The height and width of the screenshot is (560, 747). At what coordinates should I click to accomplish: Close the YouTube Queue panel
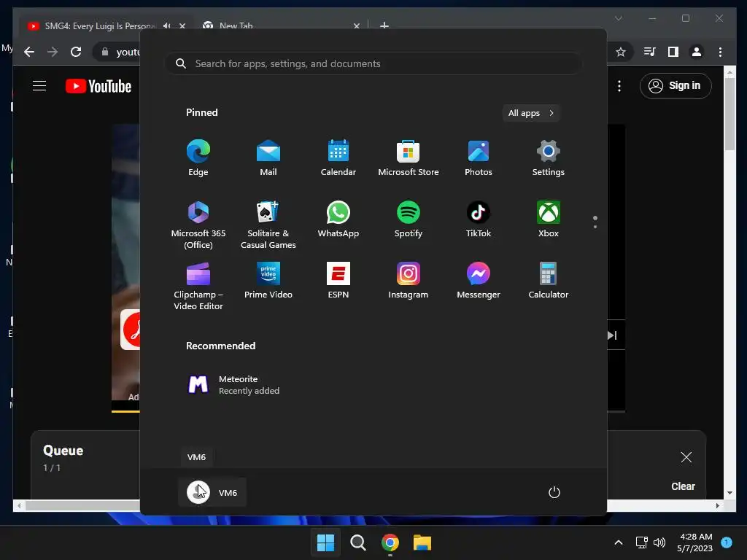pos(686,457)
